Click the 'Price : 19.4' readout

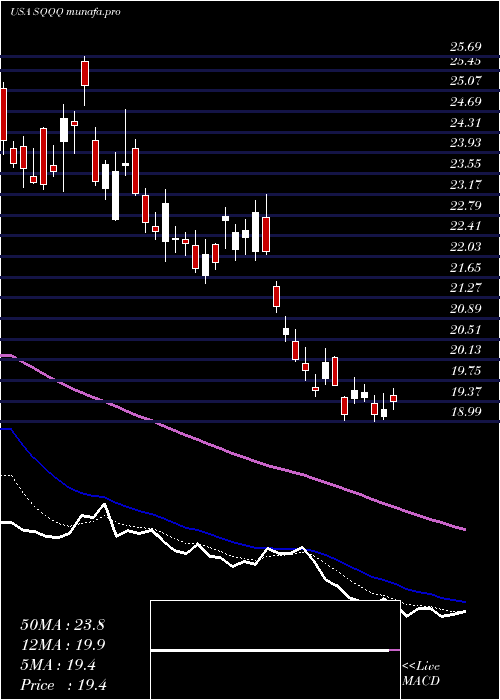(62, 685)
